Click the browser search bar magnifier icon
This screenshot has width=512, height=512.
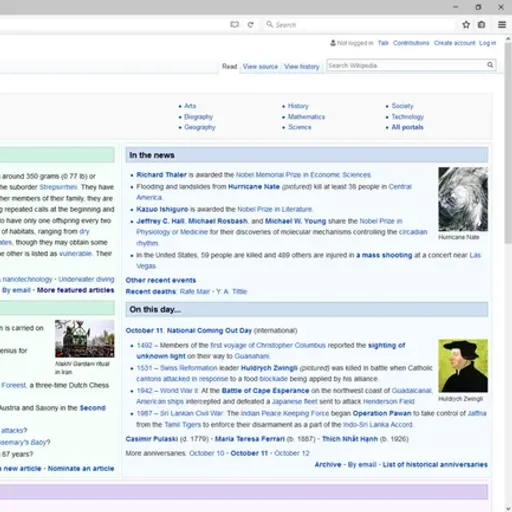coord(270,24)
